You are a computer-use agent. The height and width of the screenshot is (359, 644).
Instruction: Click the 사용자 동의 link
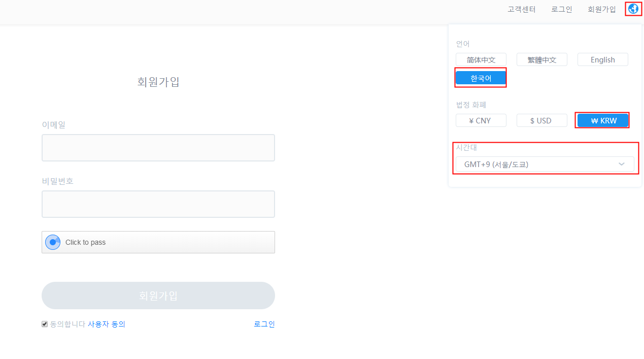[x=107, y=324]
